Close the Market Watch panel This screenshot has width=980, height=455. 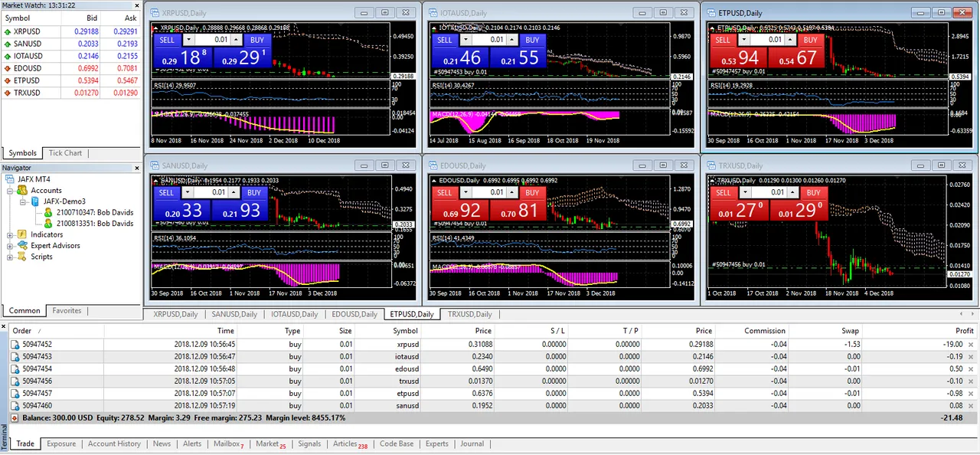(136, 5)
